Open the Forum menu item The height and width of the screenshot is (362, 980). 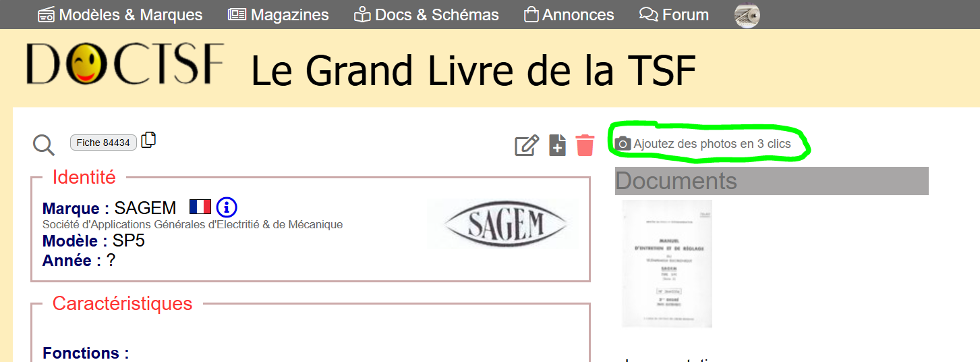tap(674, 15)
